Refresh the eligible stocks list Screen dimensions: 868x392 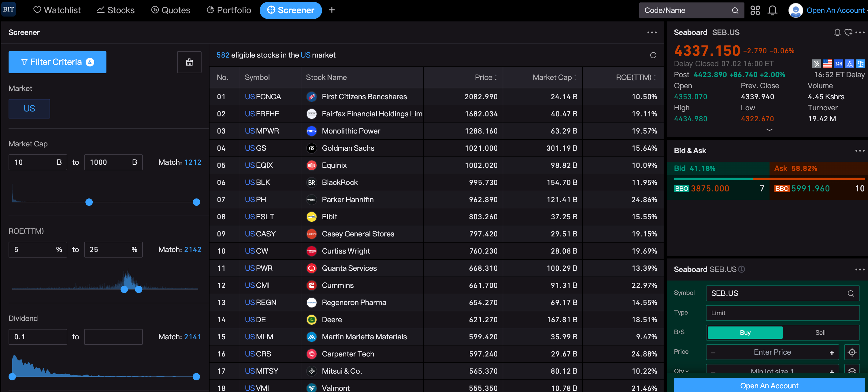tap(653, 55)
